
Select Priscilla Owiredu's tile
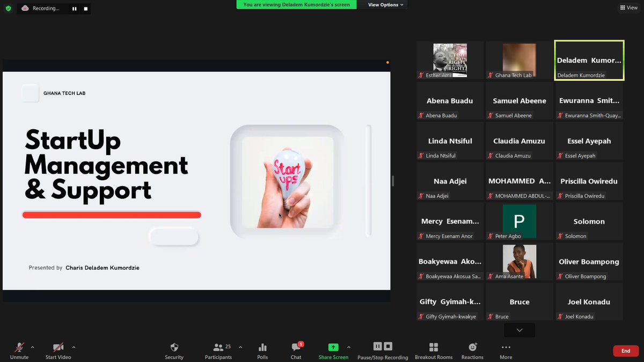pos(589,181)
